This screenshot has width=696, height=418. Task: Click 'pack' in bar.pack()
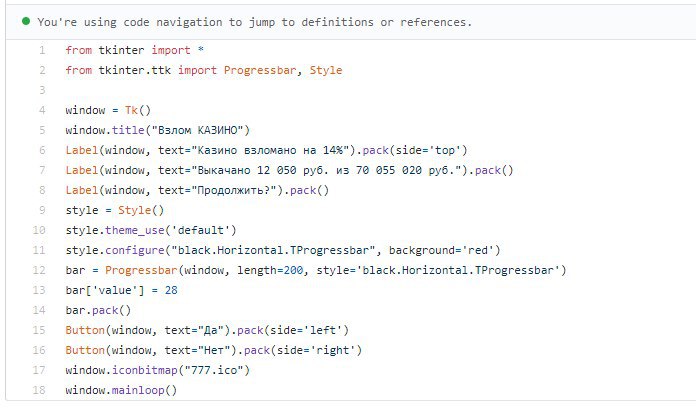click(x=105, y=310)
